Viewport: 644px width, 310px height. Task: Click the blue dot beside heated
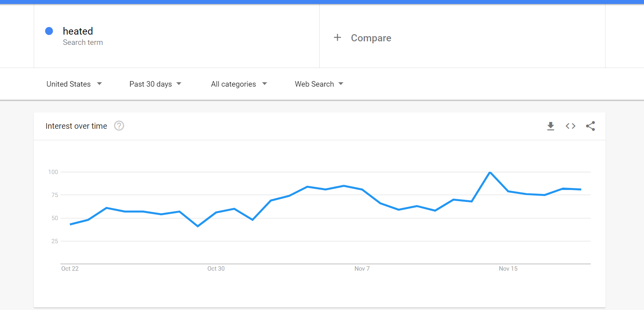(x=49, y=31)
